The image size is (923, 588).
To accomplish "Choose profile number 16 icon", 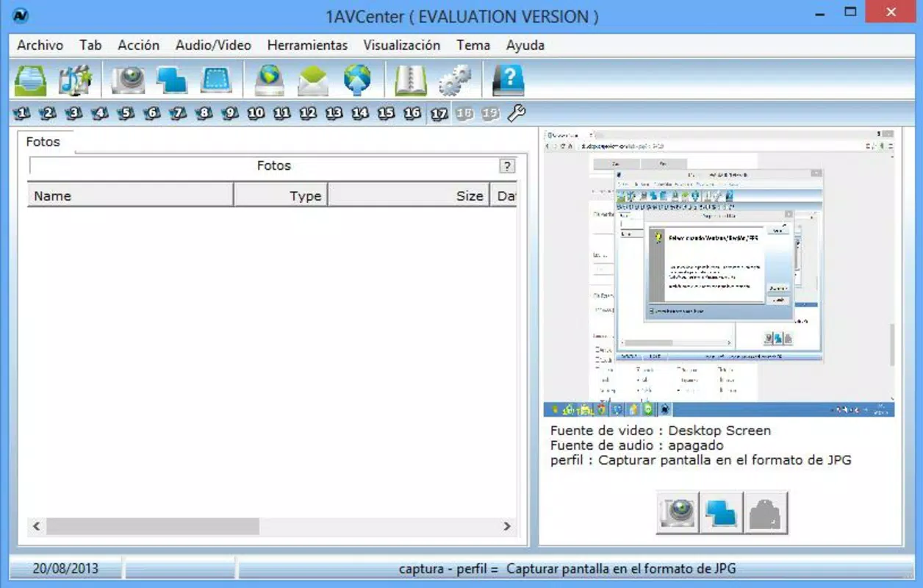I will (x=412, y=113).
